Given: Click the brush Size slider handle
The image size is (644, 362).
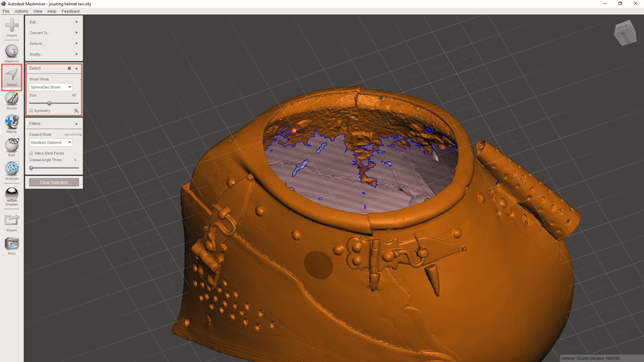Looking at the screenshot, I should (x=49, y=103).
